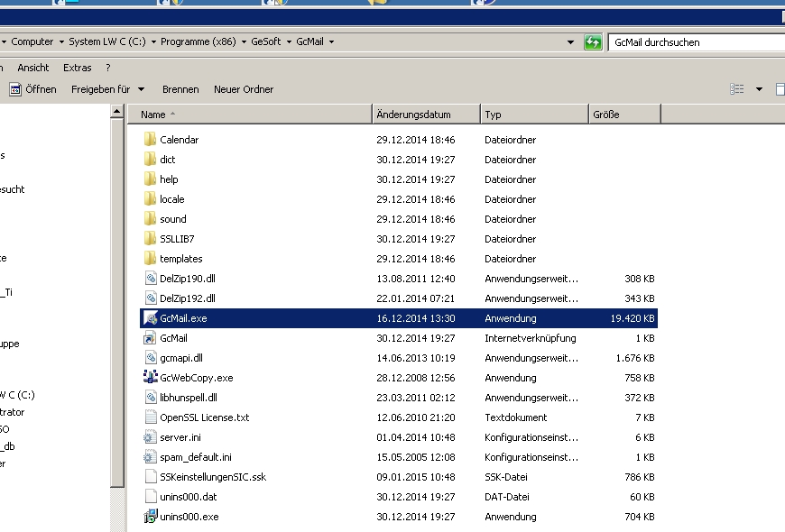Select the file name unins000.exe
Image resolution: width=785 pixels, height=532 pixels.
[x=189, y=517]
